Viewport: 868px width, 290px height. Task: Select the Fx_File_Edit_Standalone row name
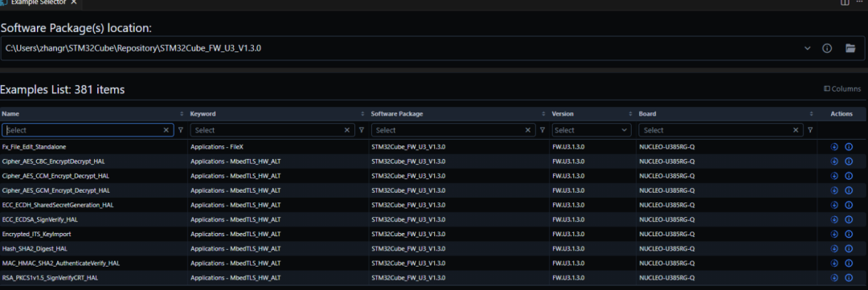[35, 147]
